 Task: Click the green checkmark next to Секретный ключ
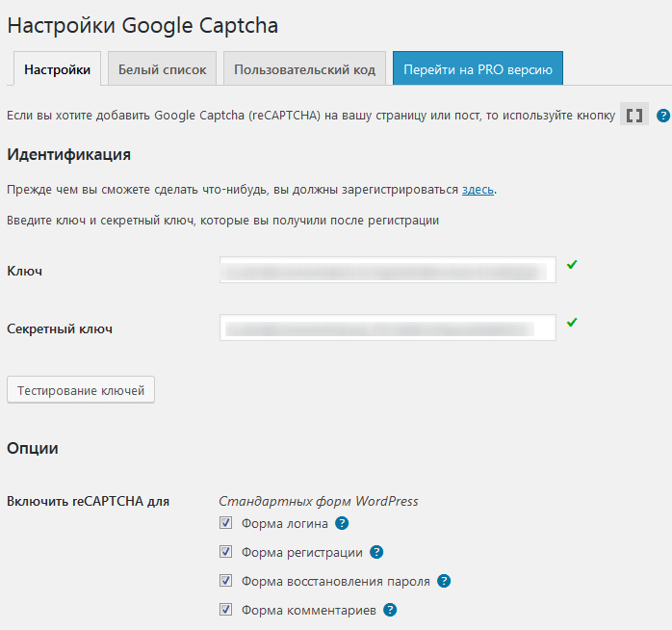pos(572,323)
